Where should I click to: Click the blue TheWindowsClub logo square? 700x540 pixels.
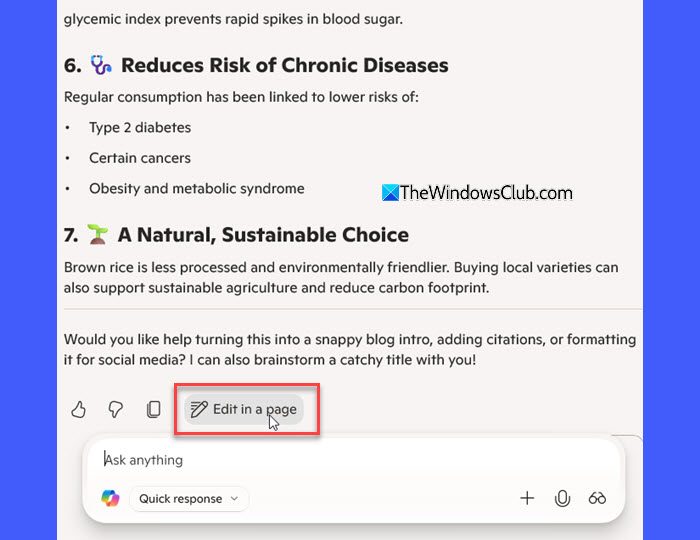390,193
